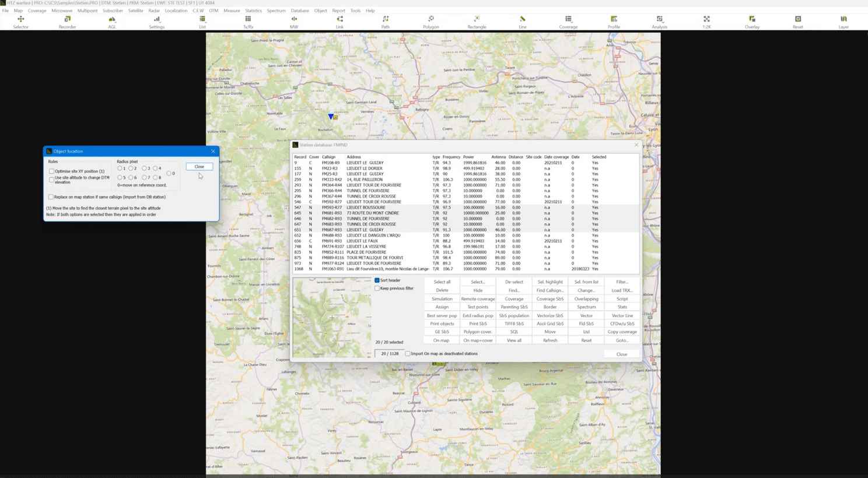
Task: Click the Overlay toolbar icon
Action: click(752, 22)
